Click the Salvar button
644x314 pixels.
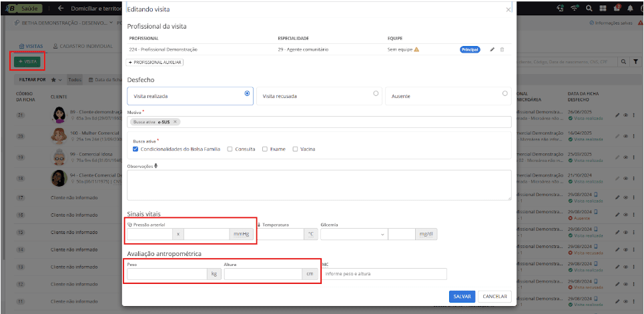tap(462, 297)
